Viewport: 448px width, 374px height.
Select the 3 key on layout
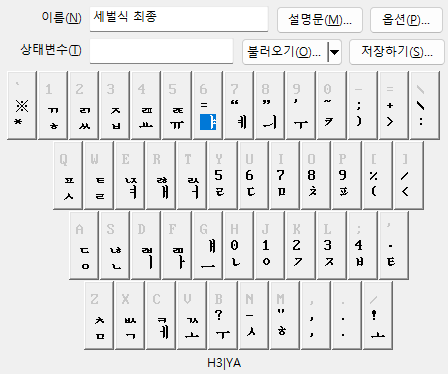(x=115, y=105)
